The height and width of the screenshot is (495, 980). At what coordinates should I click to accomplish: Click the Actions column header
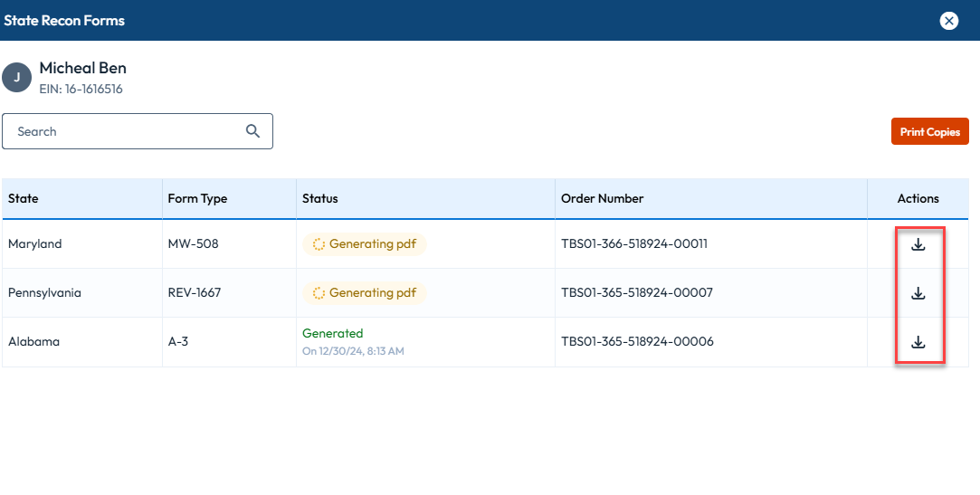pos(918,199)
